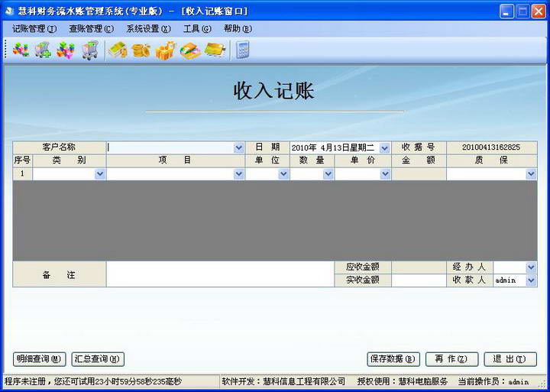Click the 质保 column header

tap(491, 160)
